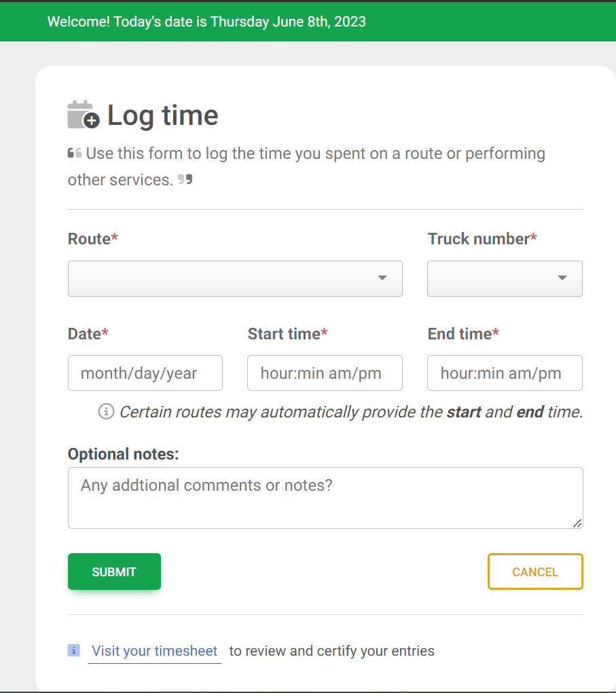
Task: Click the Welcome date banner text
Action: click(x=206, y=22)
